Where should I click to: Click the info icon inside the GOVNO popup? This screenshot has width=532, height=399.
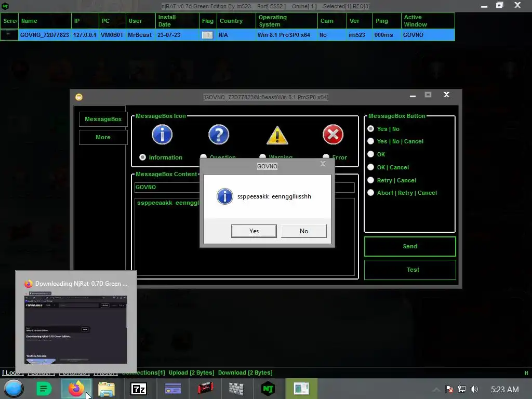[x=224, y=196]
